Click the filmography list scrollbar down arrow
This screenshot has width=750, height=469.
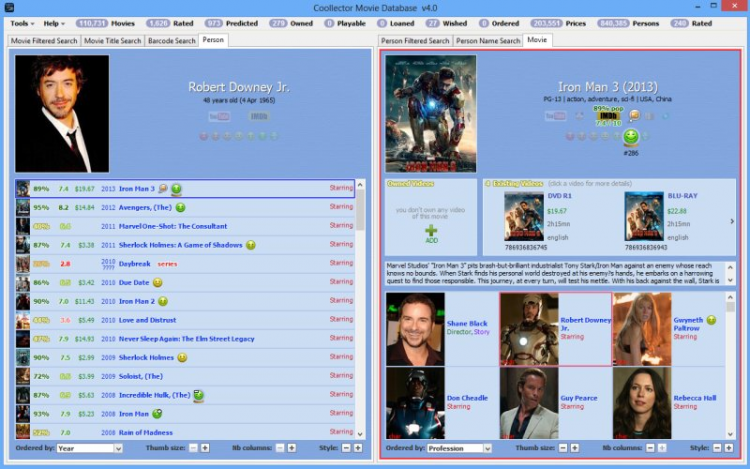(x=360, y=434)
